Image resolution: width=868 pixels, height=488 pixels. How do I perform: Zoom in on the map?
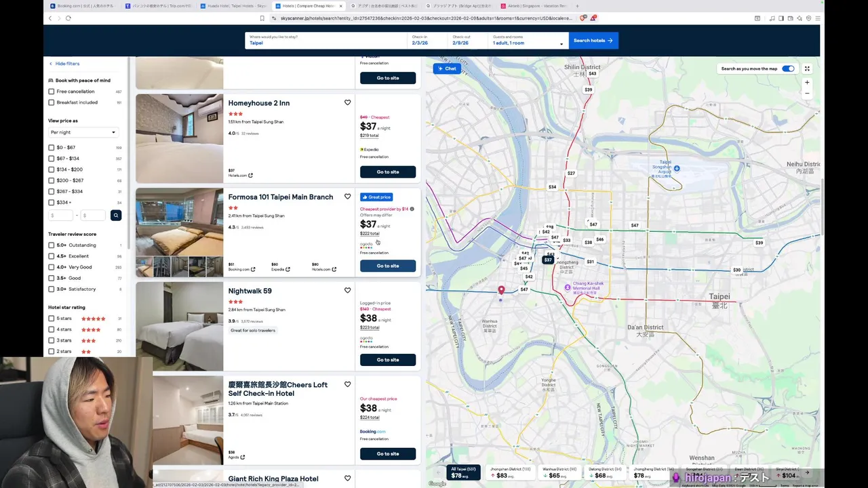click(x=807, y=83)
